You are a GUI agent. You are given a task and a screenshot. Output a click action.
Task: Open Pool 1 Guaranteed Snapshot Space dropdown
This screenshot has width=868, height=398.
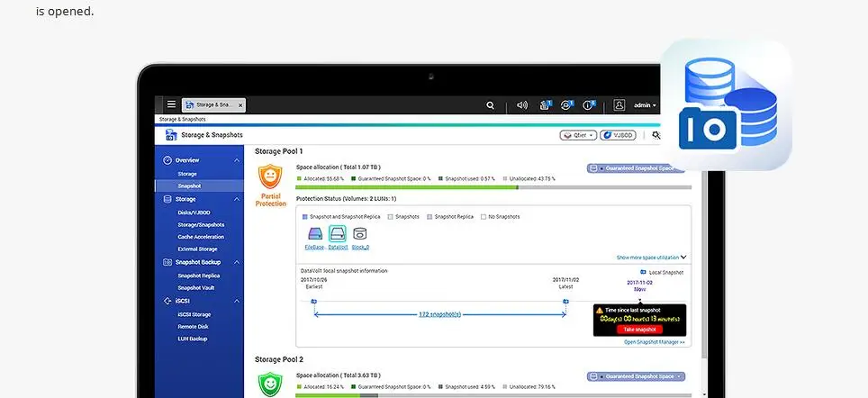click(x=636, y=167)
